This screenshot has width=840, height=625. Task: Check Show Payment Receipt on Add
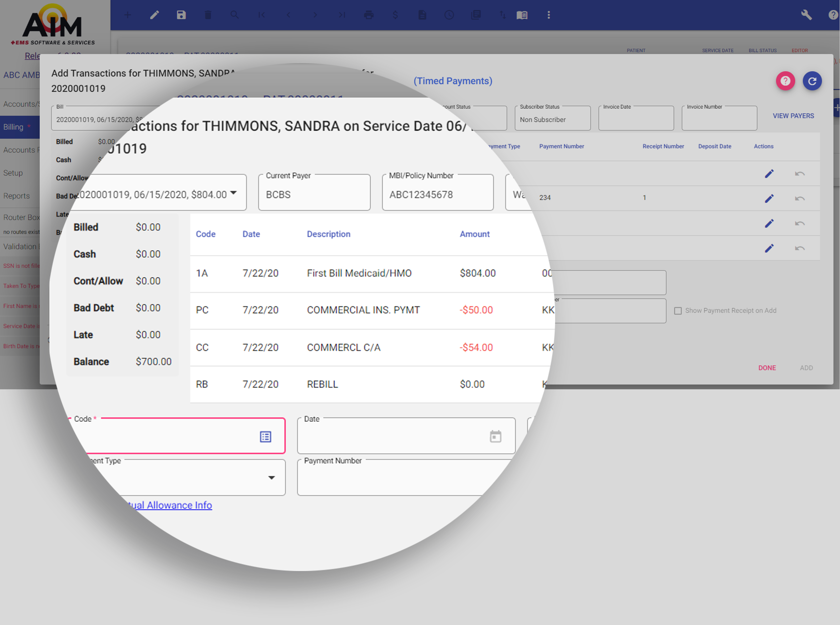tap(678, 311)
